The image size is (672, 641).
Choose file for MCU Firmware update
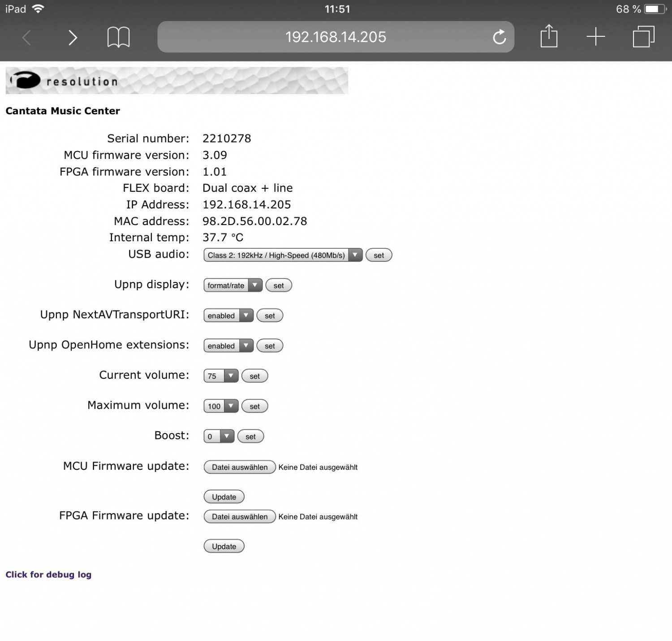pyautogui.click(x=240, y=467)
